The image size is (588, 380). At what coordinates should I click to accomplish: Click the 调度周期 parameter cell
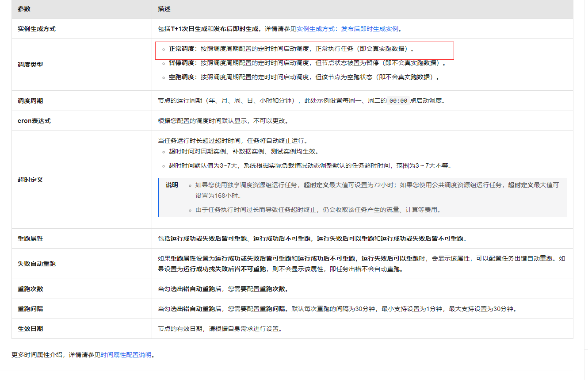(x=81, y=101)
